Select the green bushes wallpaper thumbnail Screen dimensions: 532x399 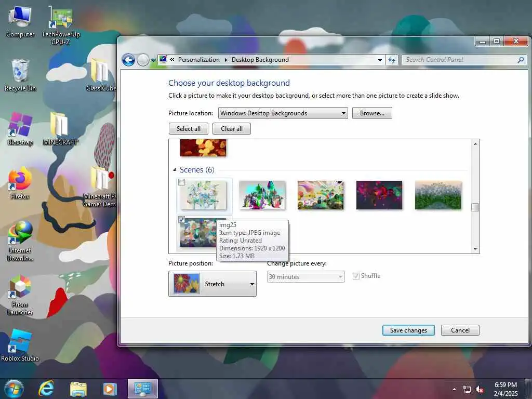tap(438, 195)
